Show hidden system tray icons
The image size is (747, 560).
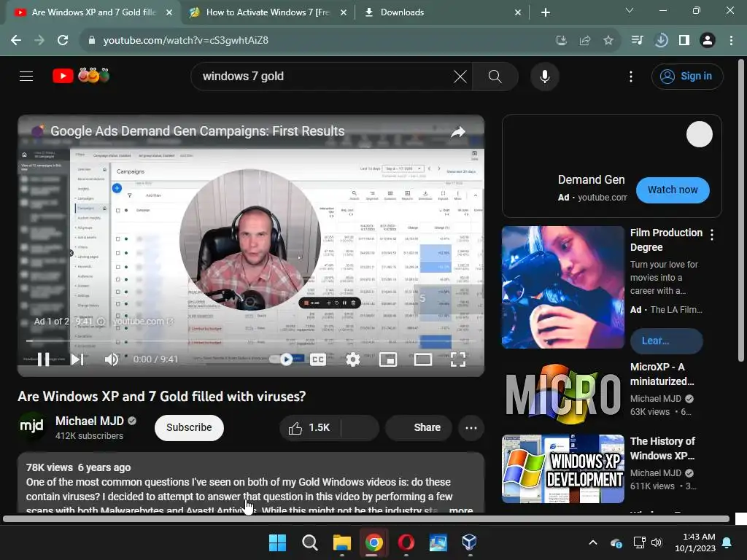[x=593, y=542]
